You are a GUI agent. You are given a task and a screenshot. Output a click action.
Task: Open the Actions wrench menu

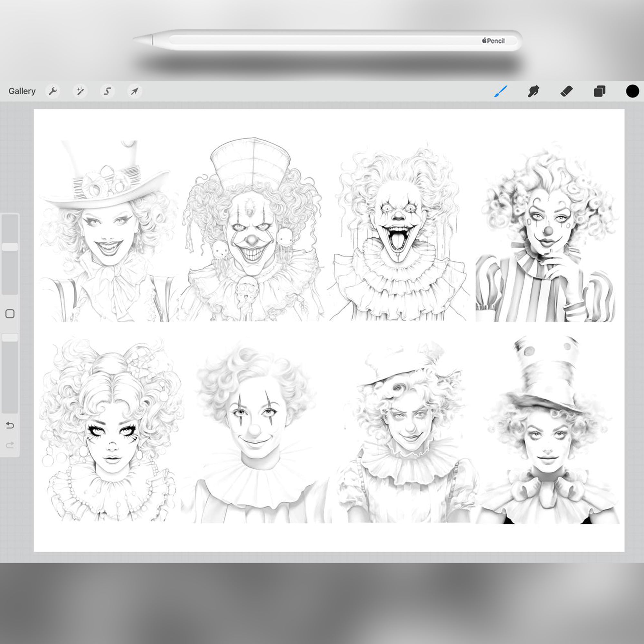[x=53, y=91]
